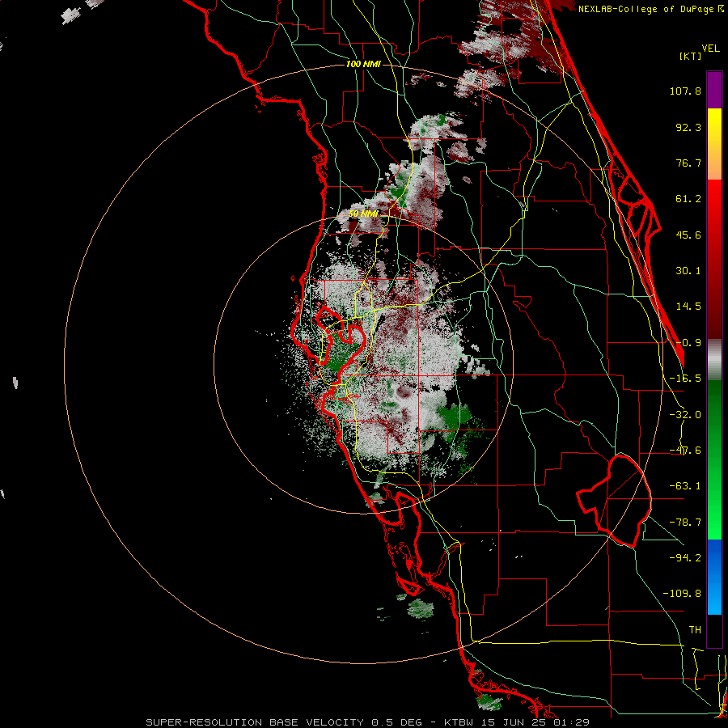
Task: Click the -0.9 value on velocity scale
Action: pos(688,343)
